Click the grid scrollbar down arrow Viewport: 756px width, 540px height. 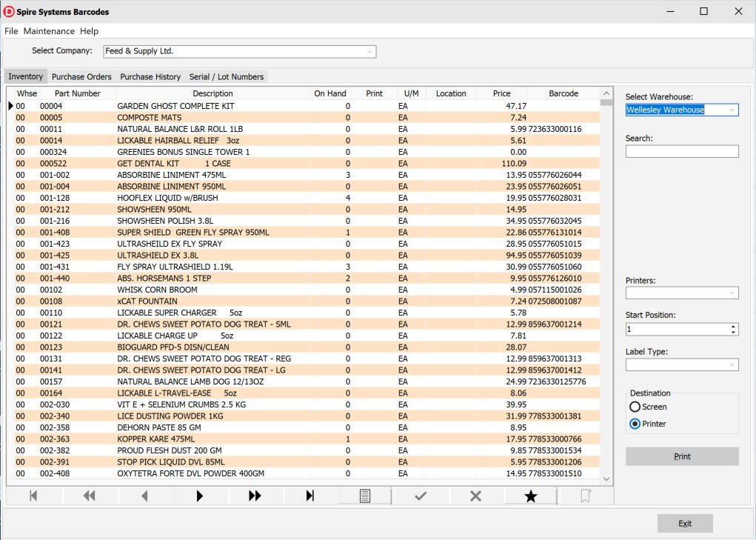pyautogui.click(x=606, y=479)
